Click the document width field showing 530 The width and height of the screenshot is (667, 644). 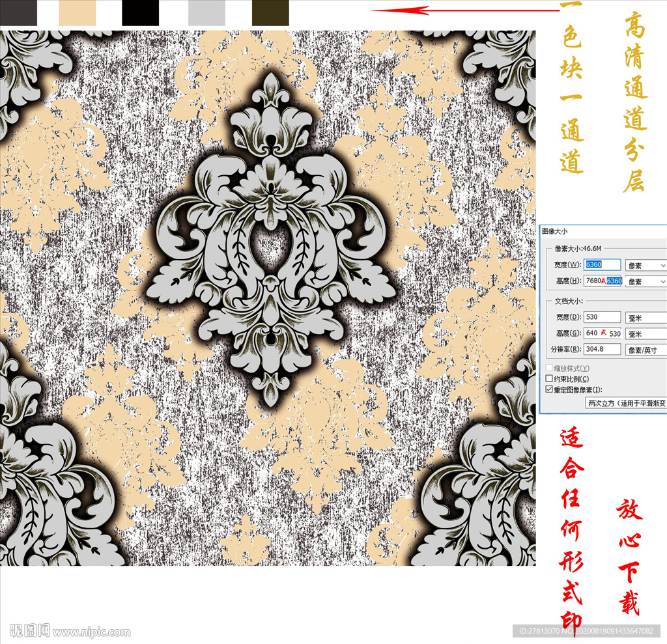[x=602, y=317]
